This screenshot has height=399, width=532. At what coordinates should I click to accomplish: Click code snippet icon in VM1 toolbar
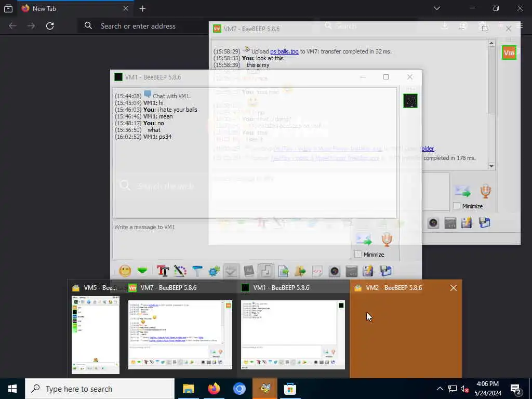point(317,271)
